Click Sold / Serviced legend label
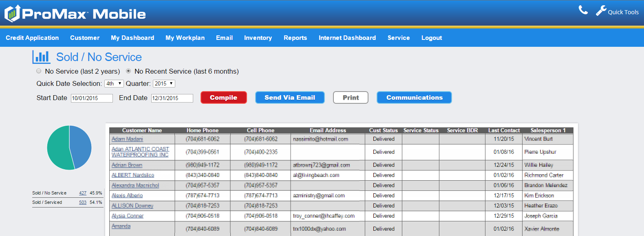 (x=47, y=202)
